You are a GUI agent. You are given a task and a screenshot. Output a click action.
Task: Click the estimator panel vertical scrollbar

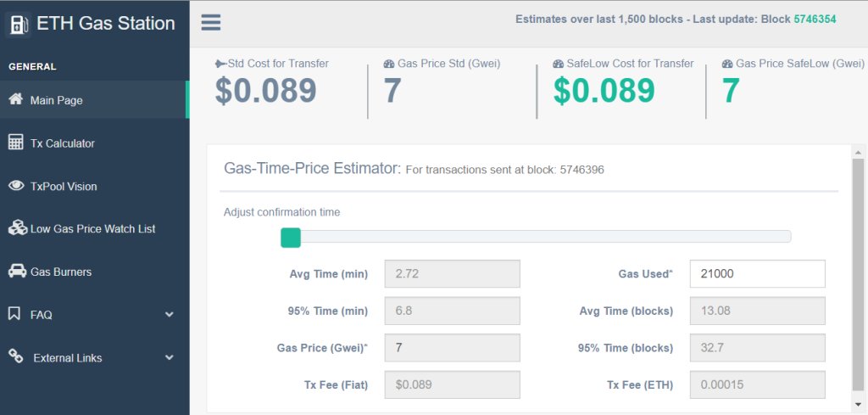[x=858, y=272]
